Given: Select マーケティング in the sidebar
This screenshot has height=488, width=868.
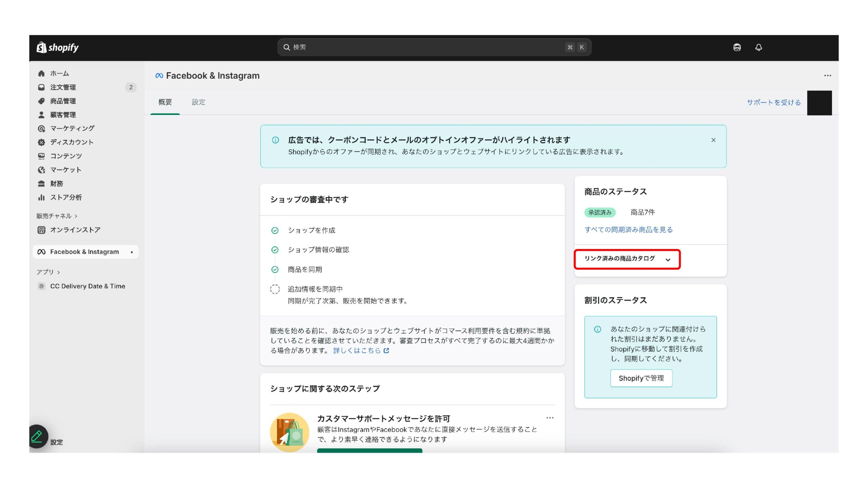Looking at the screenshot, I should click(72, 128).
